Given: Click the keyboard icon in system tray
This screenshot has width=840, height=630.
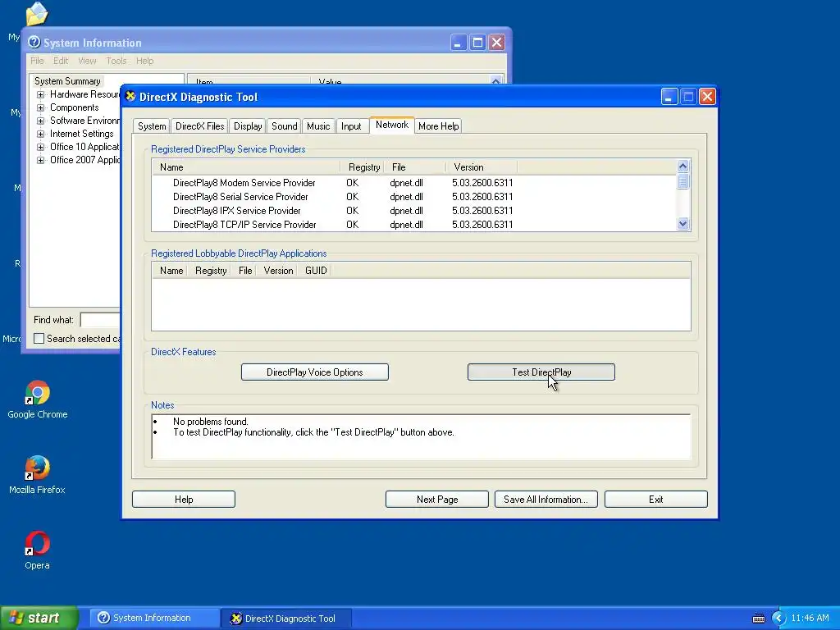Looking at the screenshot, I should click(759, 619).
